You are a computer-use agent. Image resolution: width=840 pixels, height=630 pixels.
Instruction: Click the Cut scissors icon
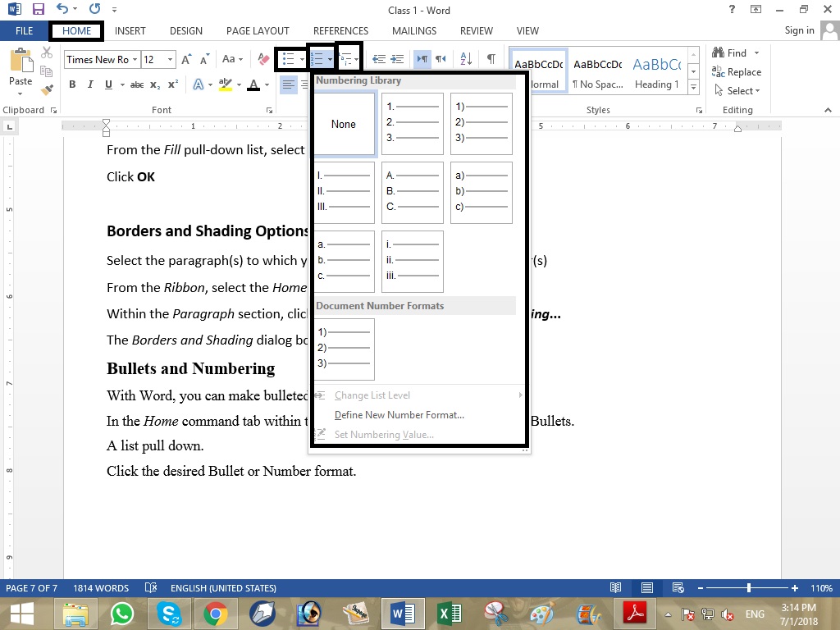tap(47, 52)
